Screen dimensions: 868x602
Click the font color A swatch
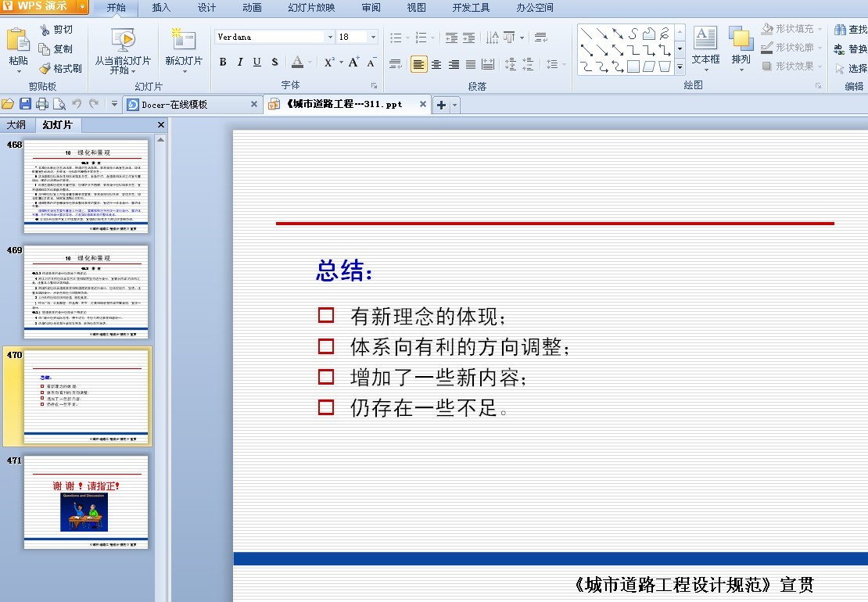coord(297,63)
